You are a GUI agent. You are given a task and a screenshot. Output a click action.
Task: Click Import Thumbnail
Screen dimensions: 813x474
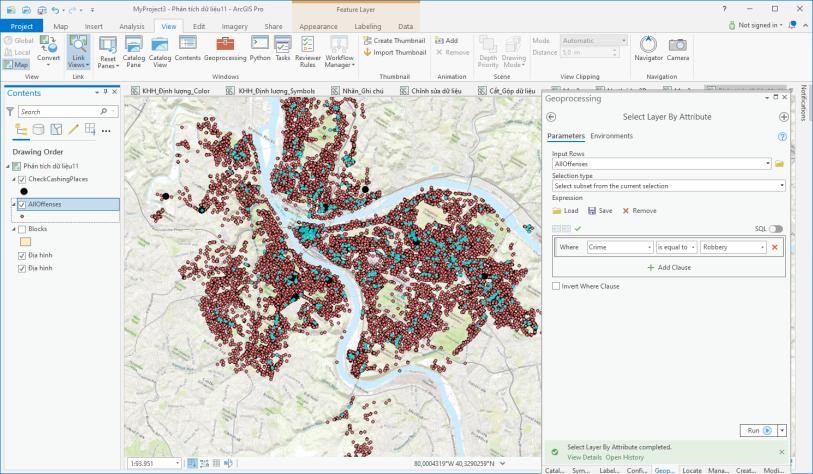pos(395,52)
